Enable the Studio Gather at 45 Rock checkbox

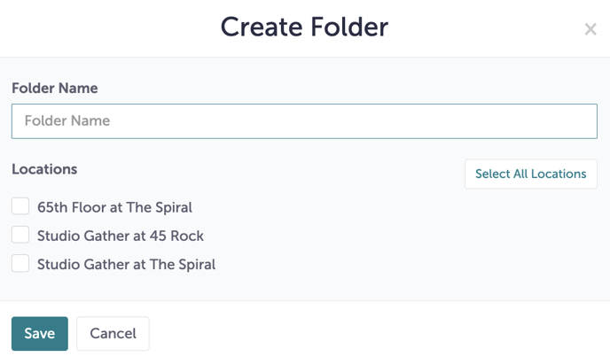coord(20,235)
